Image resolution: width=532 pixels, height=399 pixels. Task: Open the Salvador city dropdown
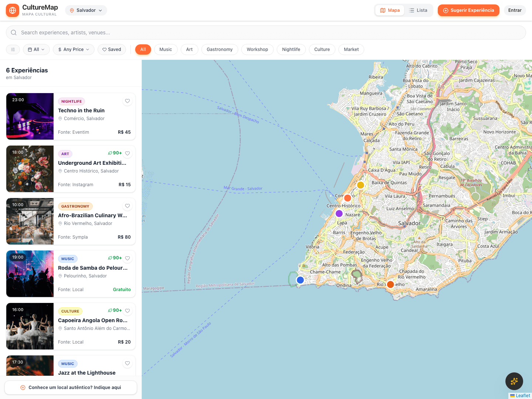(86, 10)
